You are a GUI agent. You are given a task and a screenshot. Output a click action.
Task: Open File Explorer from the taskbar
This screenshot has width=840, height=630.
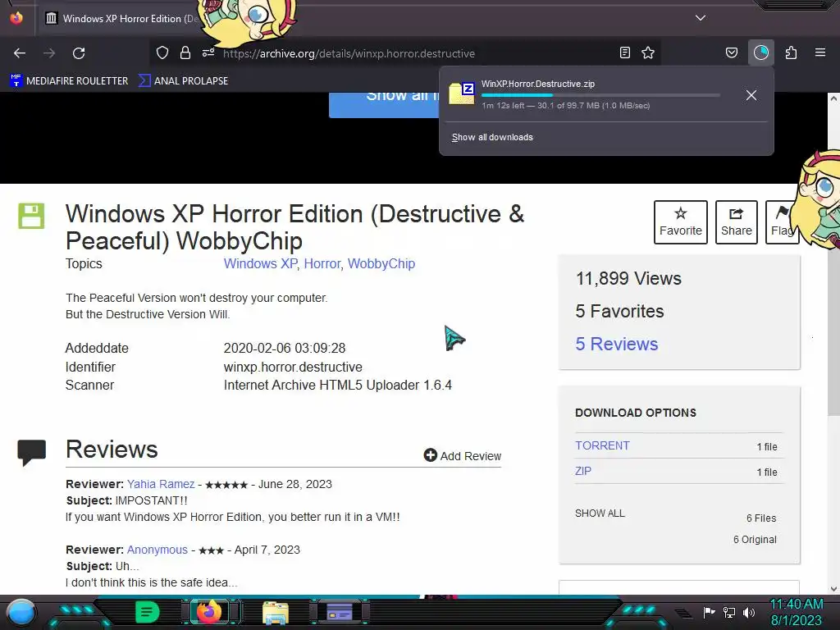tap(276, 613)
